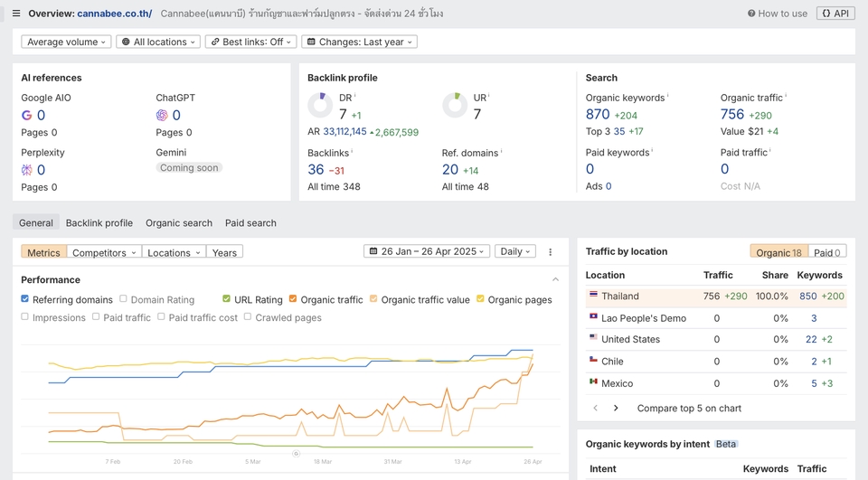This screenshot has width=868, height=480.
Task: Select the Years chart tab
Action: point(224,252)
